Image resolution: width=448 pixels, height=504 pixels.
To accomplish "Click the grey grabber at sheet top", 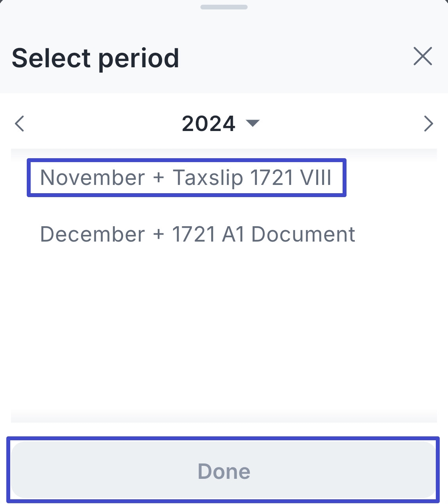I will 224,7.
